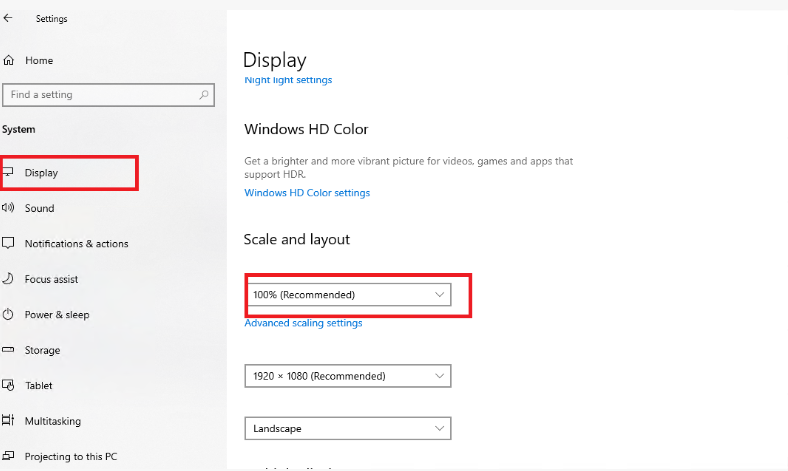Go to the Storage settings page

(42, 350)
